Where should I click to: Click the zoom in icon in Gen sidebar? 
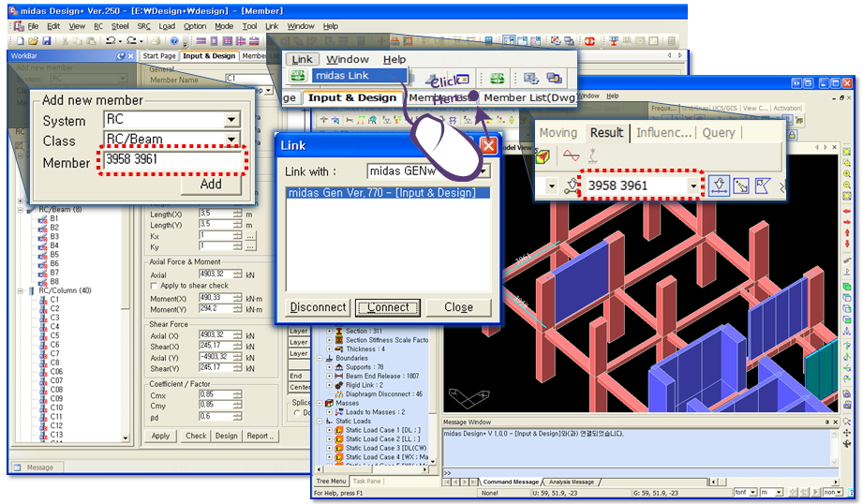[847, 174]
